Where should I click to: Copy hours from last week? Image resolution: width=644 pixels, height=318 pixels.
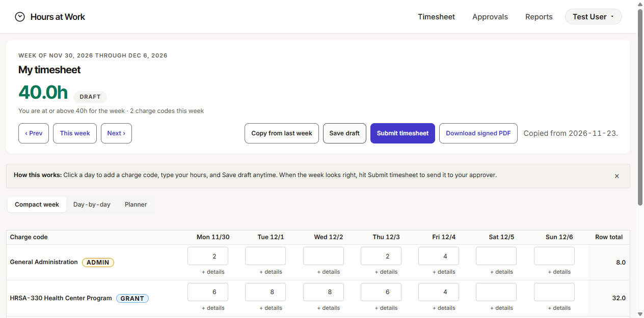(x=282, y=133)
